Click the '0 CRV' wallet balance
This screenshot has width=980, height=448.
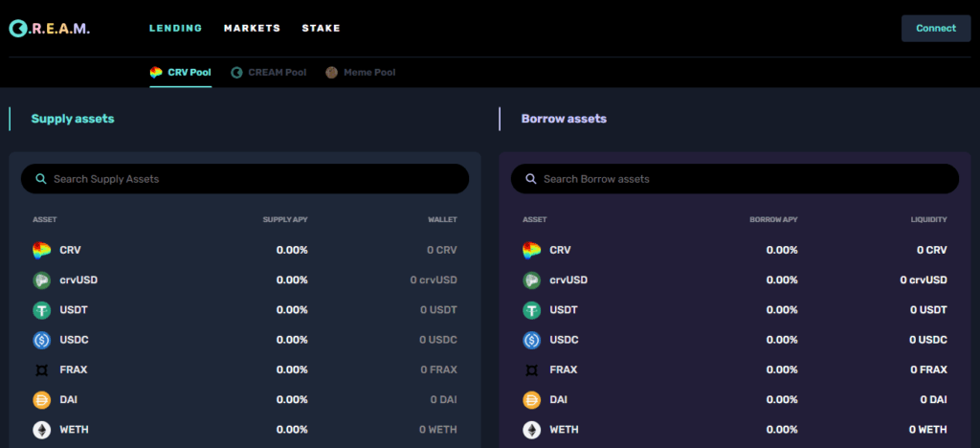(442, 250)
